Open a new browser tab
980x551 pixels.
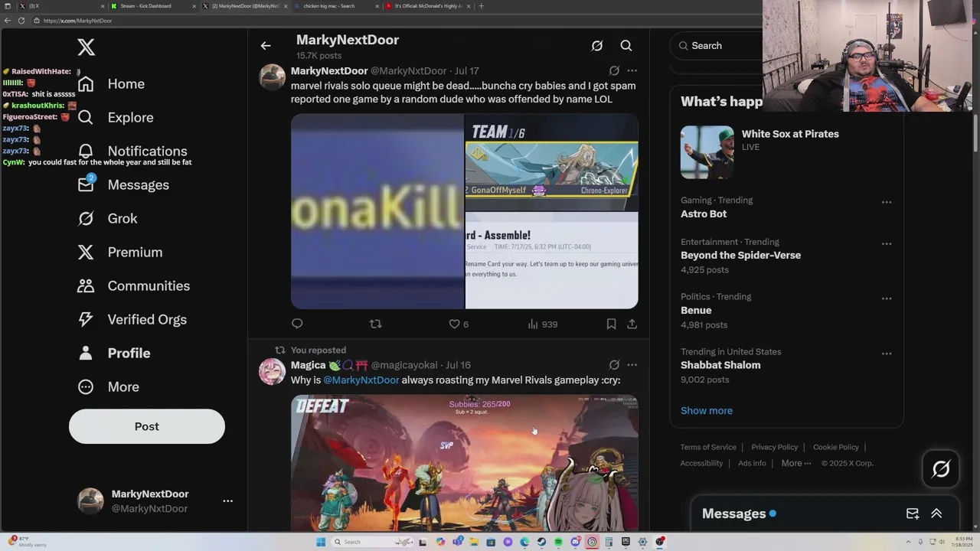(481, 6)
